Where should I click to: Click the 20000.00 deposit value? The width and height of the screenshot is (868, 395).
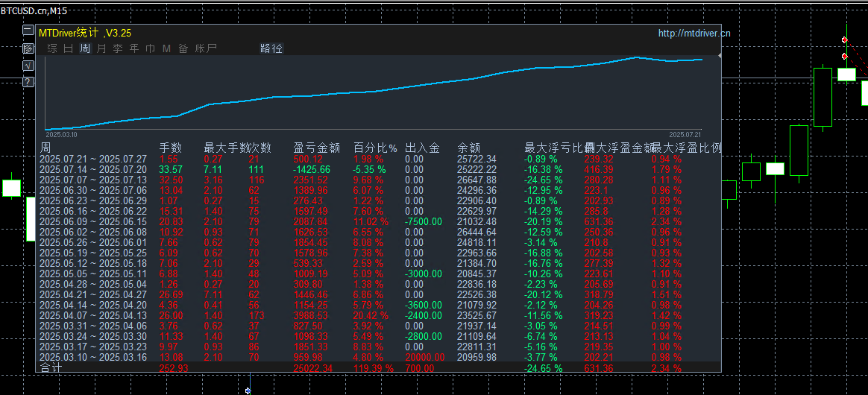point(424,357)
